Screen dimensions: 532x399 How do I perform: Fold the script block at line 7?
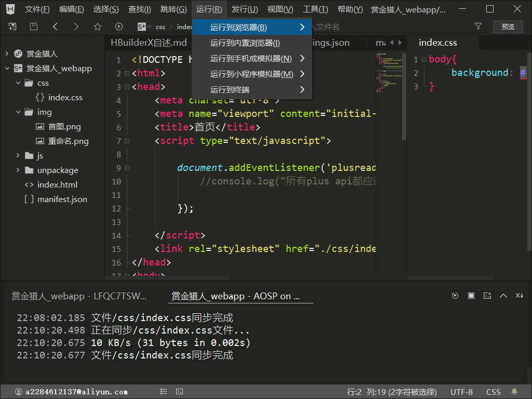[x=127, y=141]
